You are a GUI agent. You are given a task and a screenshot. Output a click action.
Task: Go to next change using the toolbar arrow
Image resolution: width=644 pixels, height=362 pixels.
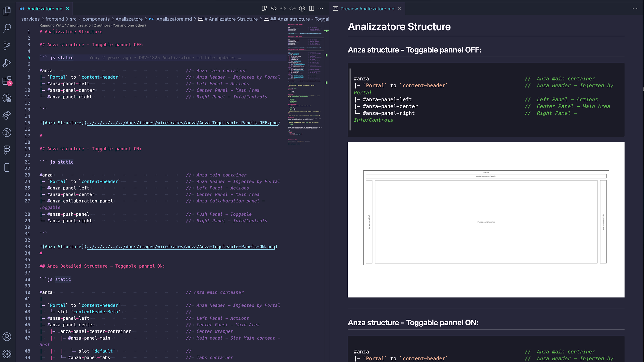(x=293, y=8)
